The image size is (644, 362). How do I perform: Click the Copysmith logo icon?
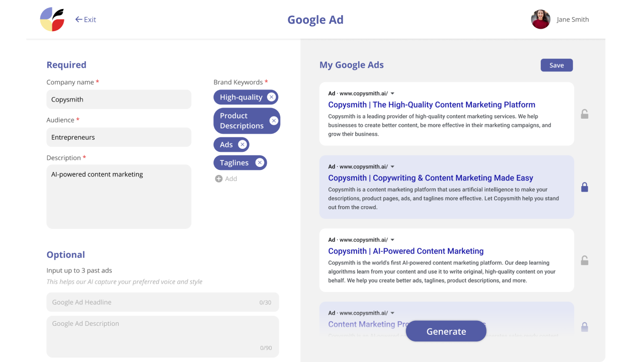tap(52, 20)
